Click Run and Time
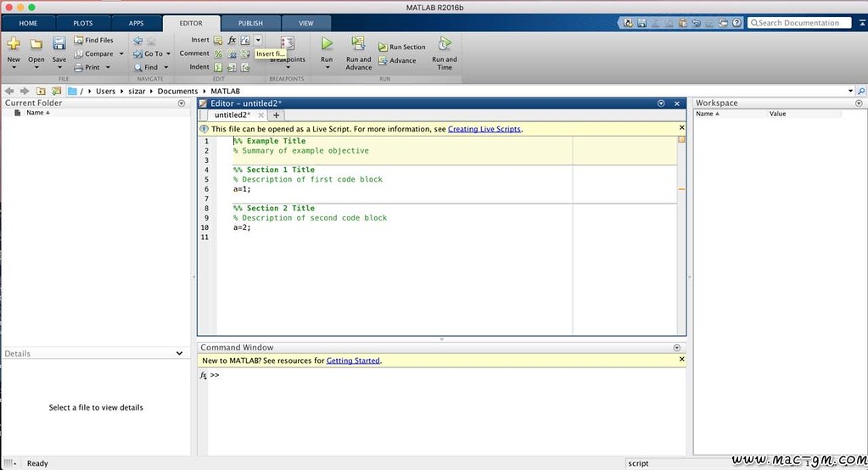Image resolution: width=868 pixels, height=470 pixels. pyautogui.click(x=444, y=53)
